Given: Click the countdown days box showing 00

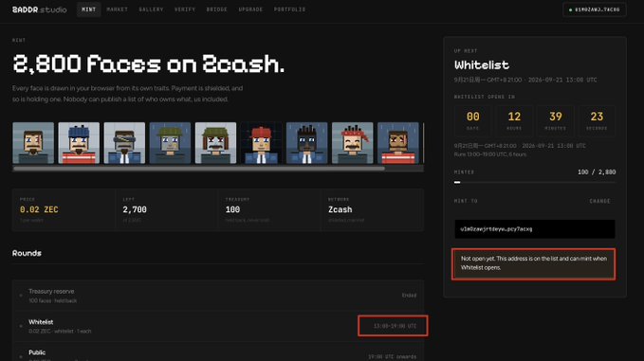Looking at the screenshot, I should pyautogui.click(x=472, y=120).
